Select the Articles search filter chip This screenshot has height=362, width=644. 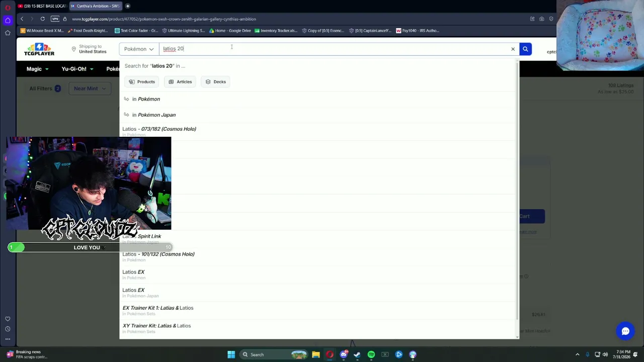[180, 81]
